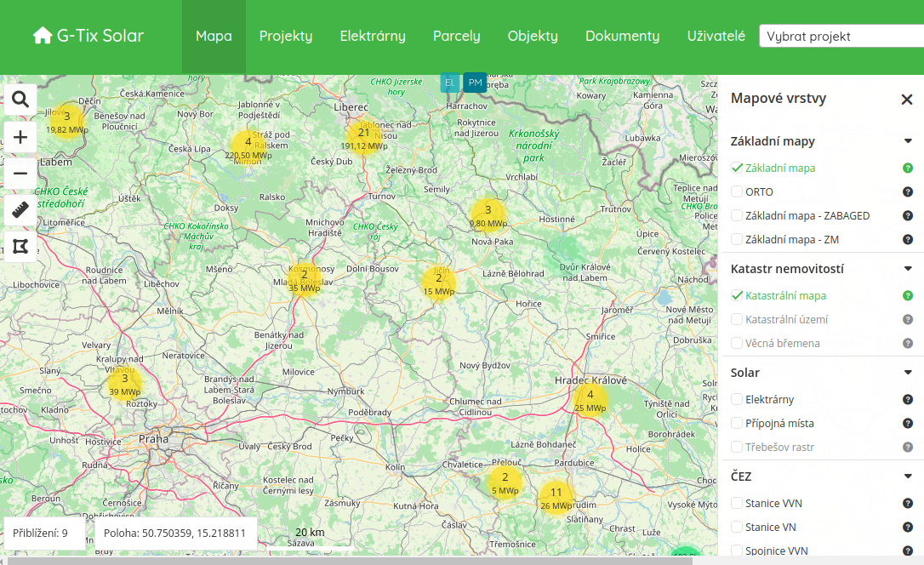The image size is (924, 565).
Task: Enable the ORTO layer checkbox
Action: tap(737, 191)
